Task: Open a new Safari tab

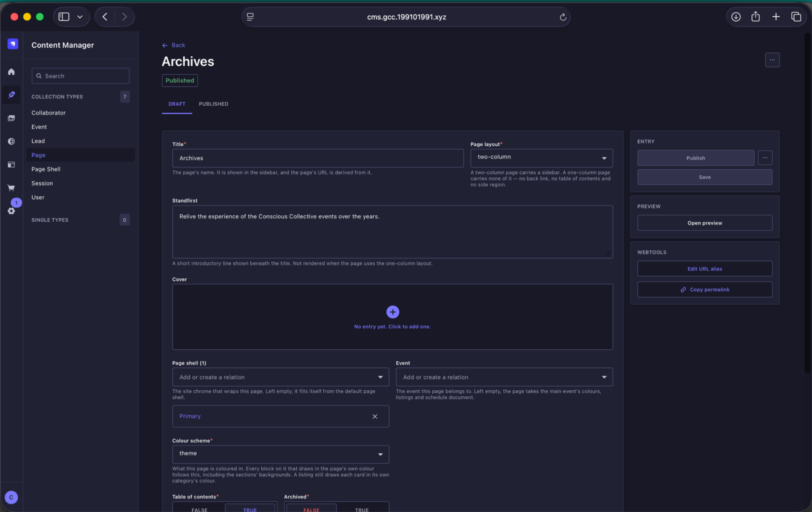Action: (776, 17)
